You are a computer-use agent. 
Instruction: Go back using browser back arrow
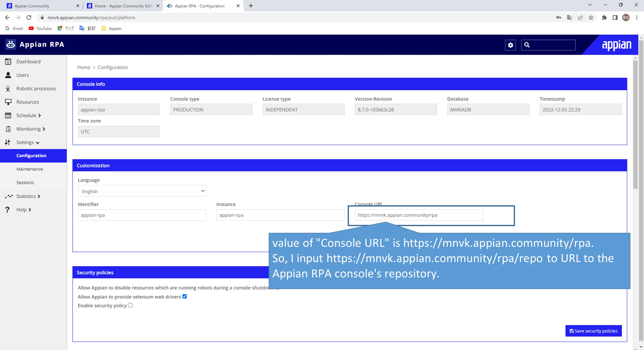(x=7, y=17)
